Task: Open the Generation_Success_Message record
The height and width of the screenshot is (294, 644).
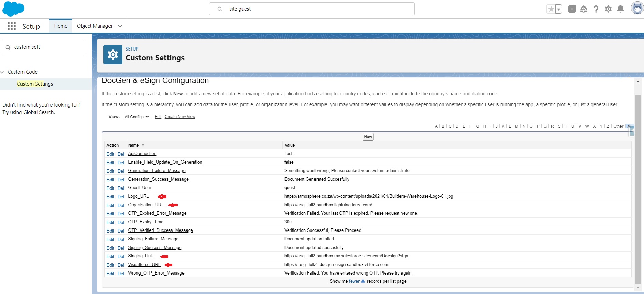Action: [158, 179]
